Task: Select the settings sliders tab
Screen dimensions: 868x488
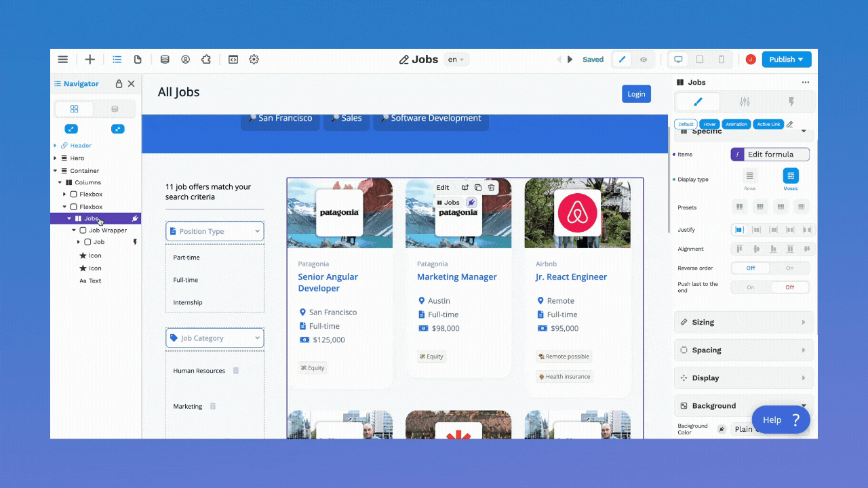Action: pos(745,102)
